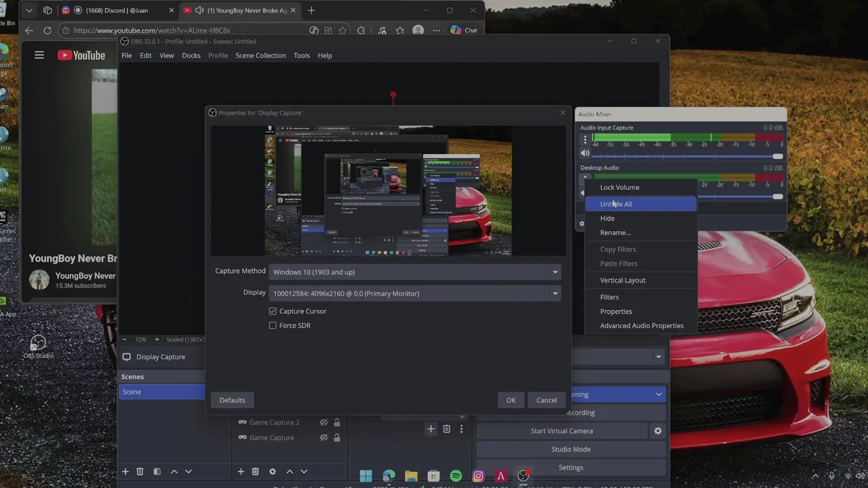Add a new scene with plus icon

pos(125,472)
